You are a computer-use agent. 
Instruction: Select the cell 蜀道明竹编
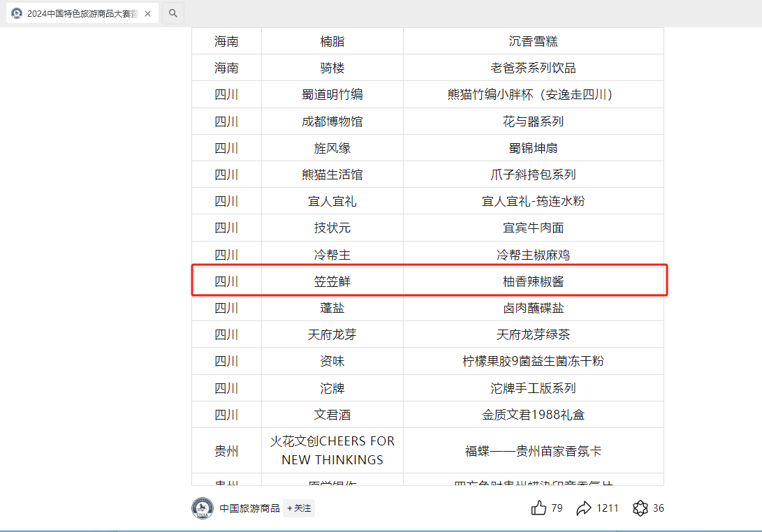click(332, 94)
